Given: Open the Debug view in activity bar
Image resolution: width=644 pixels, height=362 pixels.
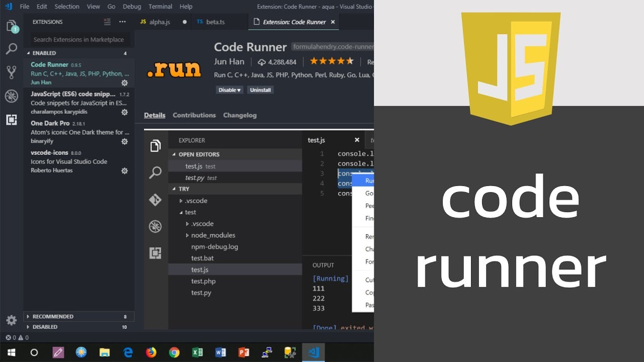Looking at the screenshot, I should pyautogui.click(x=12, y=96).
